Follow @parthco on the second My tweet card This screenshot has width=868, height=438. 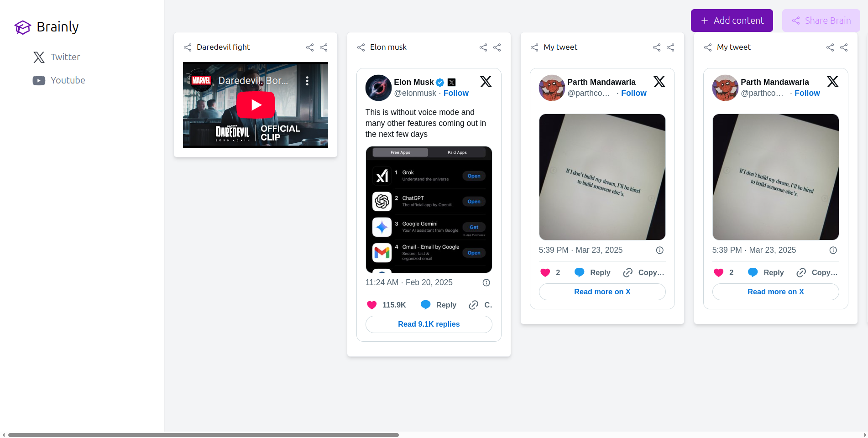807,93
